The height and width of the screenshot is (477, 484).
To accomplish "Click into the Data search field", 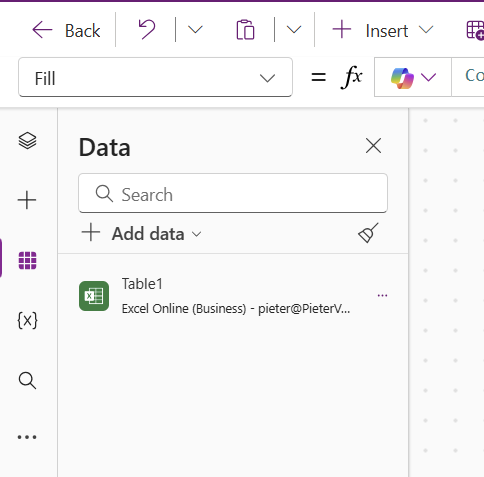I will pyautogui.click(x=233, y=193).
